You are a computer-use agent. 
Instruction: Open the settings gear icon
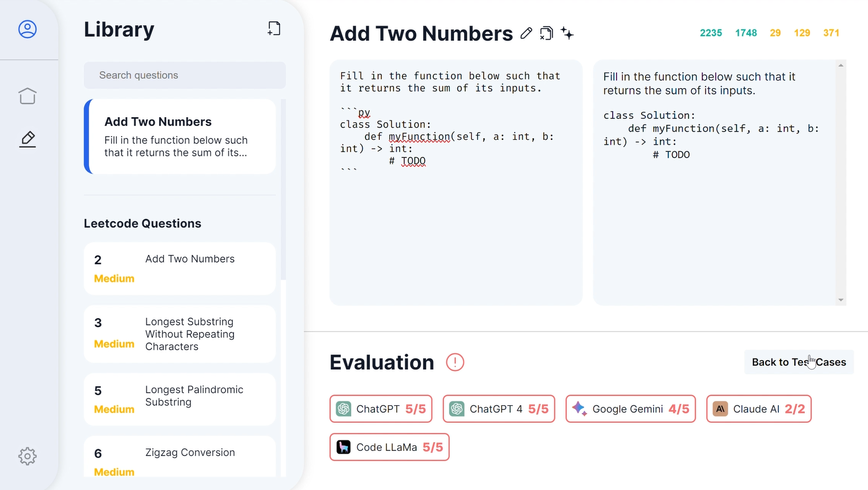pos(28,456)
